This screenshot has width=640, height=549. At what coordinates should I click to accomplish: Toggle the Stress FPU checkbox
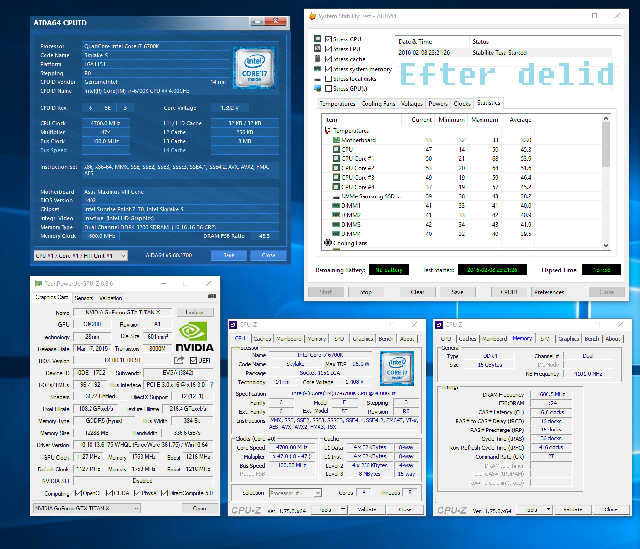pyautogui.click(x=328, y=49)
